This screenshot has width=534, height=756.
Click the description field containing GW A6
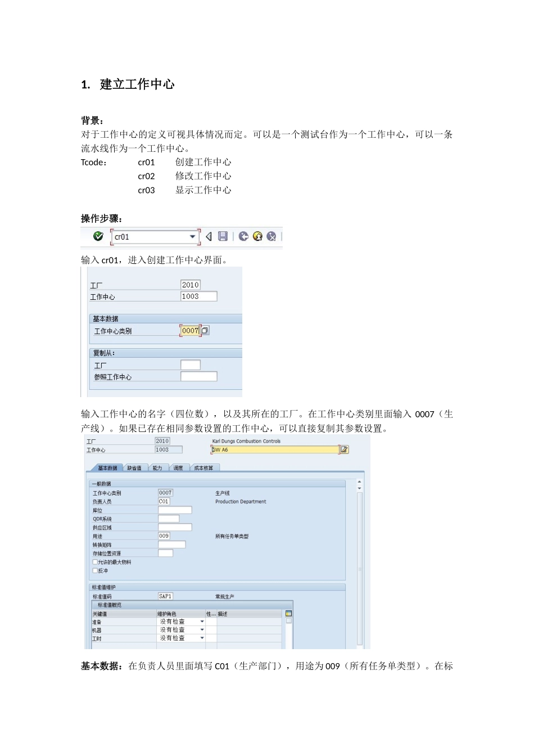coord(275,449)
